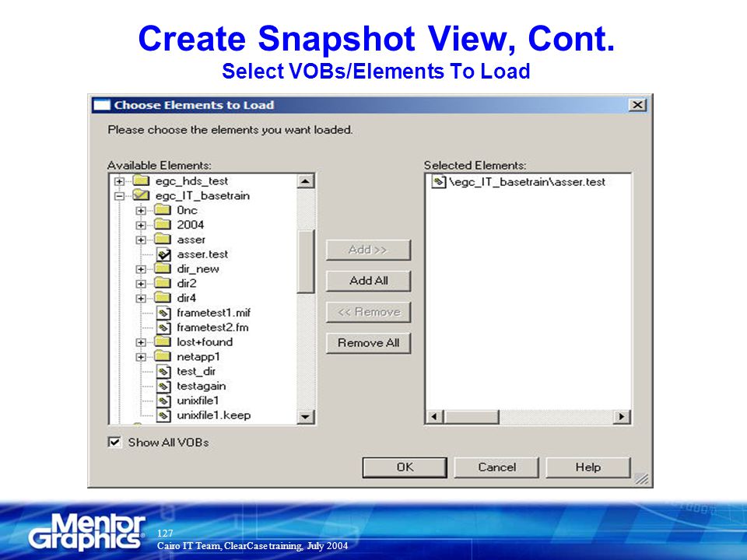Screen dimensions: 747x560
Task: Click the unixfile1 file icon
Action: tap(163, 401)
